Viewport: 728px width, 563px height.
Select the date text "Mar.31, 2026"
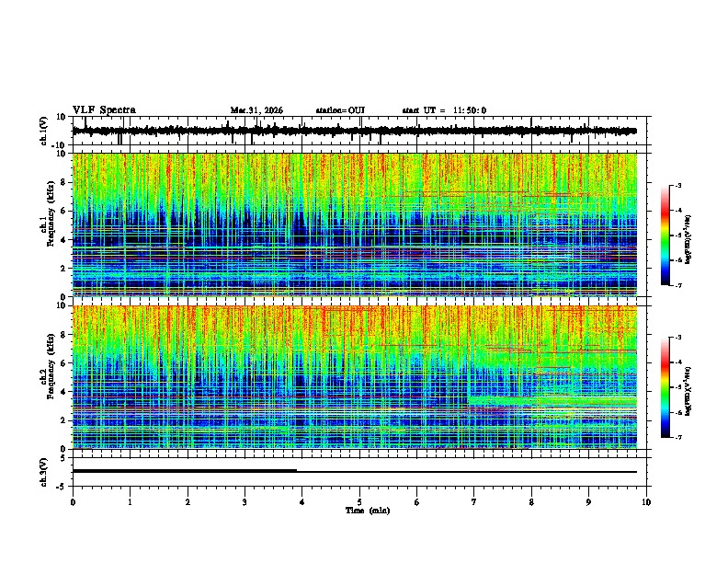tap(256, 110)
